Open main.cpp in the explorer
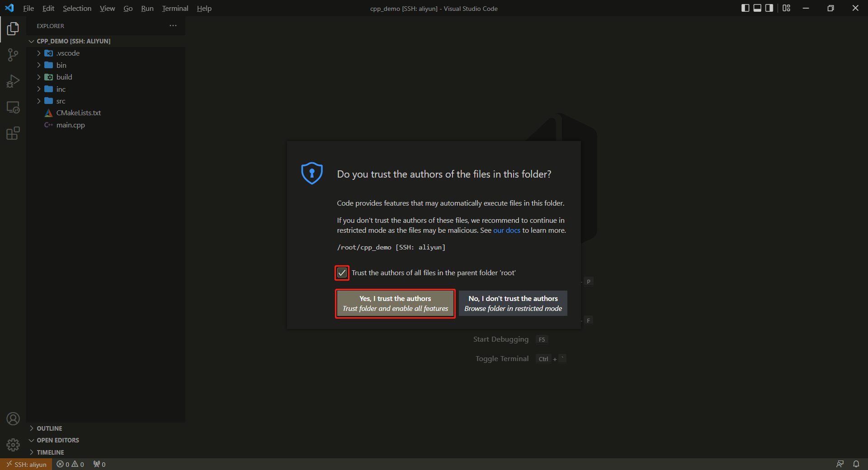The width and height of the screenshot is (868, 470). (71, 125)
